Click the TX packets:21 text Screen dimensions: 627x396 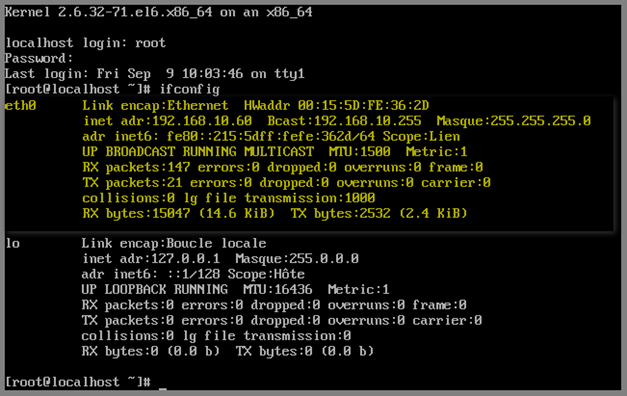tap(132, 182)
